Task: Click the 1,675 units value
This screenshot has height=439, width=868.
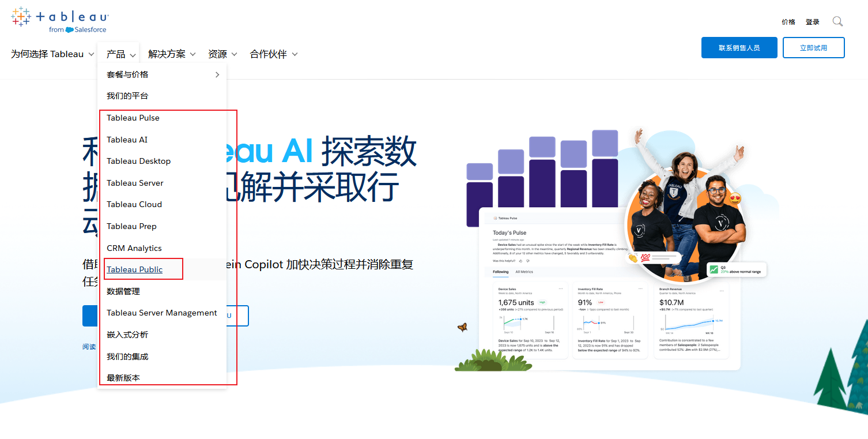Action: (516, 302)
